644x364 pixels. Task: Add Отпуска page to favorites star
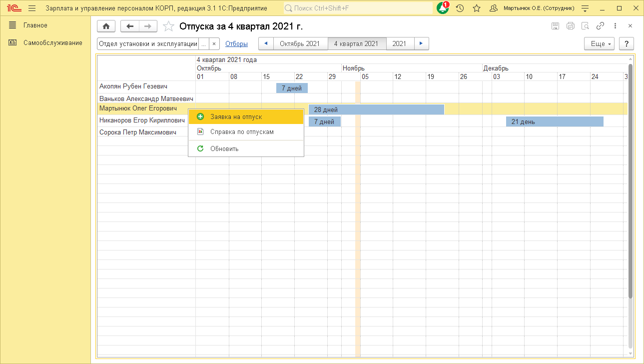click(169, 26)
